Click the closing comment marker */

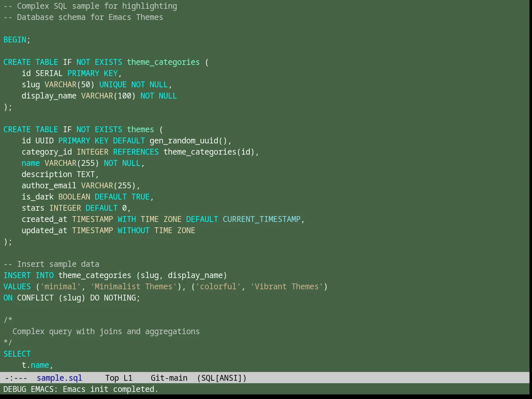[8, 342]
